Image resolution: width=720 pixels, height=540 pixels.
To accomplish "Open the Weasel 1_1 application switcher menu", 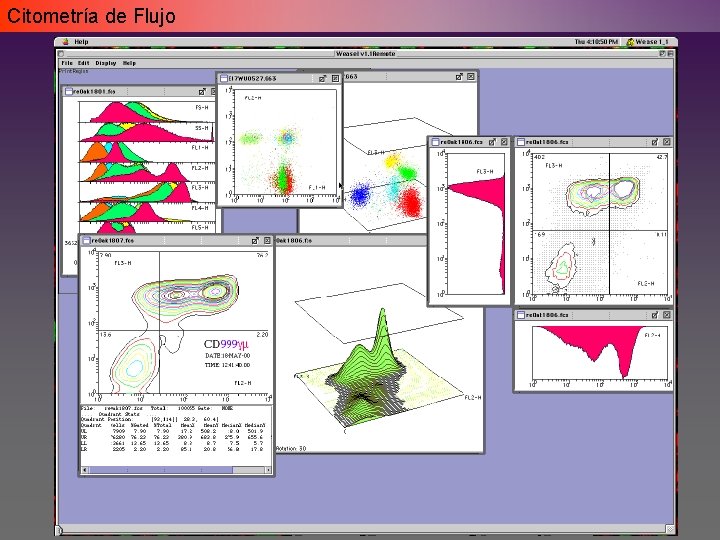I will [647, 42].
